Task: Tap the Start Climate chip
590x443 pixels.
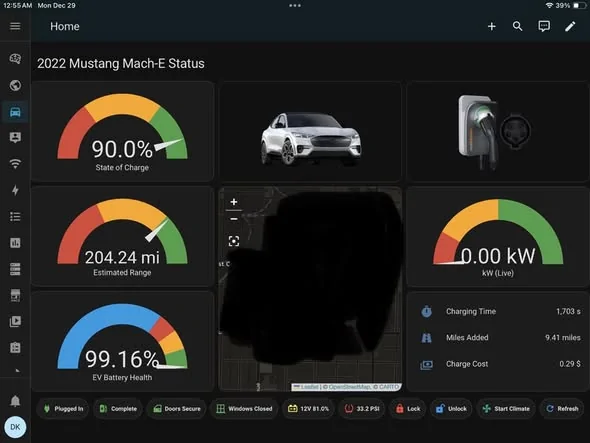Action: (506, 409)
